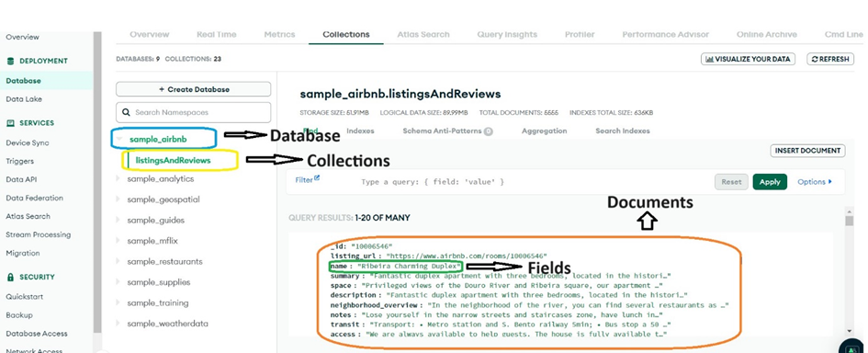The image size is (868, 353).
Task: Open the Profiler tab
Action: [580, 34]
